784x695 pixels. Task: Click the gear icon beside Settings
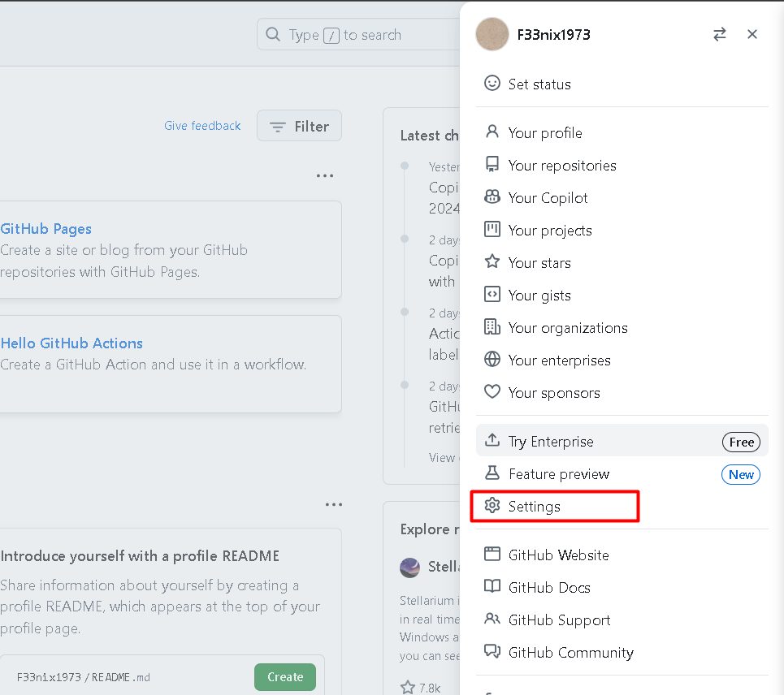coord(492,505)
